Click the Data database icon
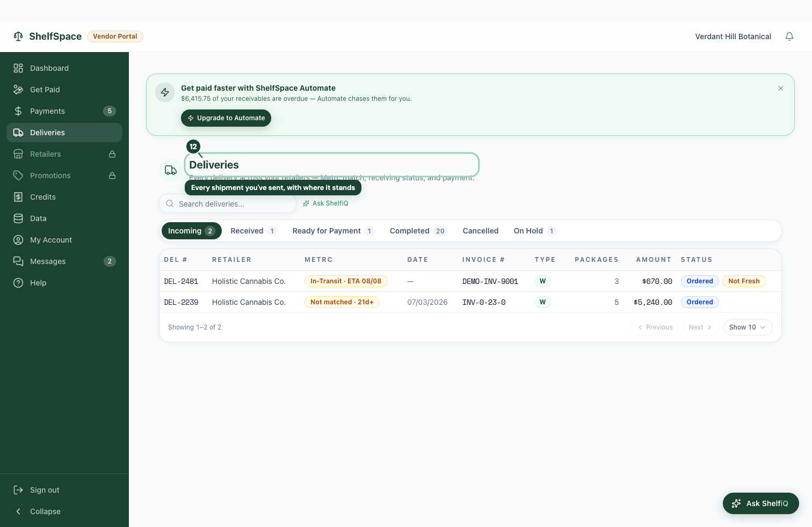Viewport: 812px width, 527px height. [x=18, y=218]
